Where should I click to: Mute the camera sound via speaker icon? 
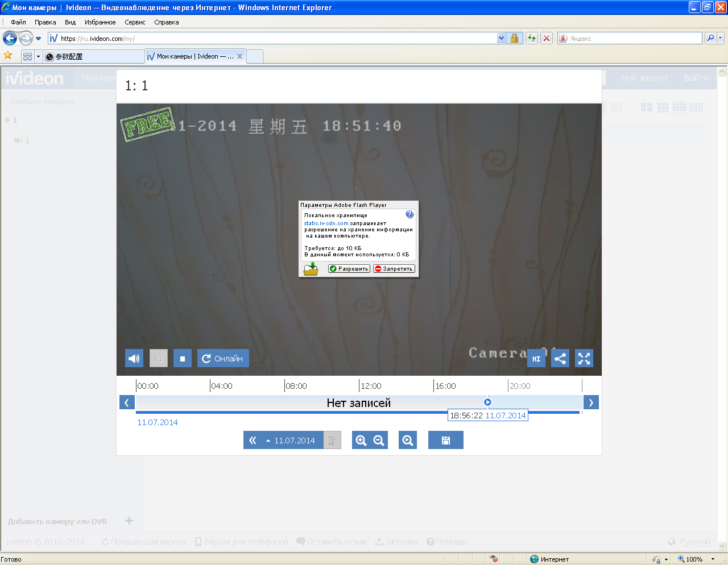pos(134,359)
